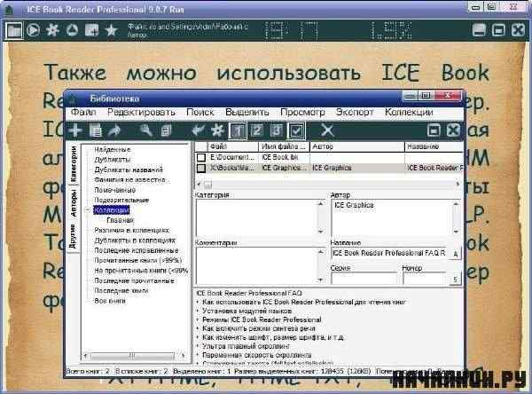Check the box for ICE Graphics row
Viewport: 532px width, 394px height.
[x=201, y=168]
